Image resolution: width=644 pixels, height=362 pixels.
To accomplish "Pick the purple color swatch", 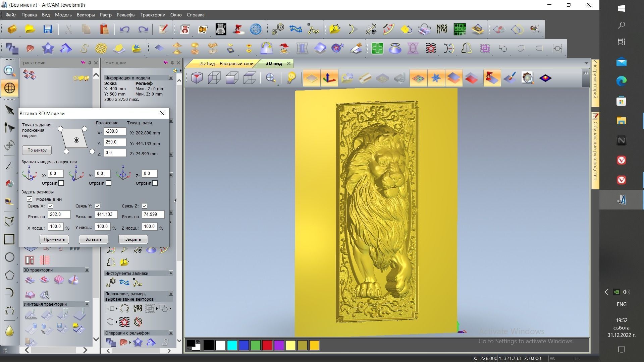I will [279, 345].
